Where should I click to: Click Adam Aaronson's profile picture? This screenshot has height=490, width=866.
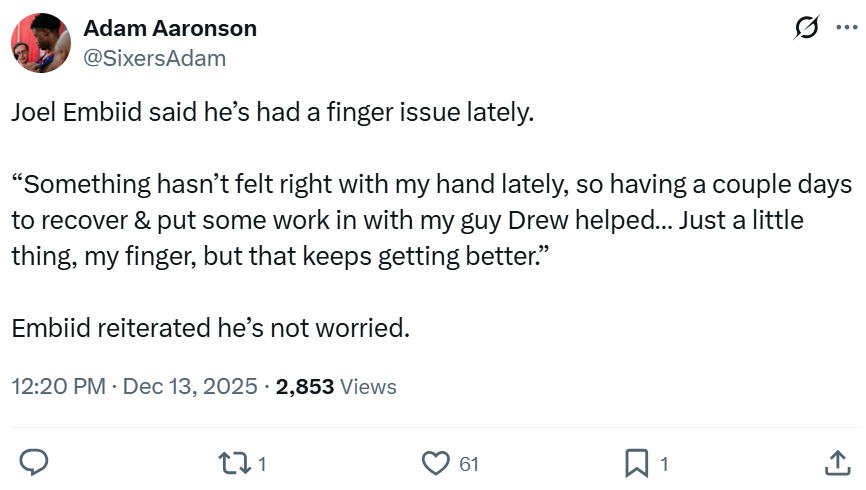coord(40,43)
